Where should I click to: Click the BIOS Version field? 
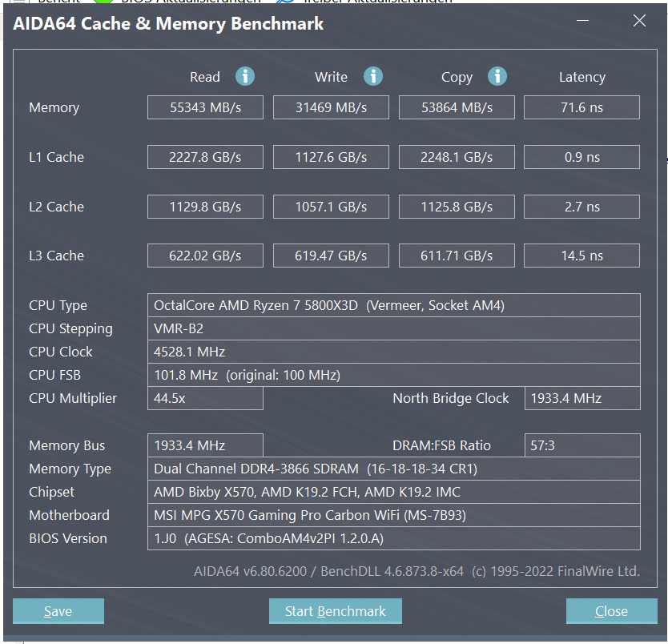pyautogui.click(x=393, y=538)
